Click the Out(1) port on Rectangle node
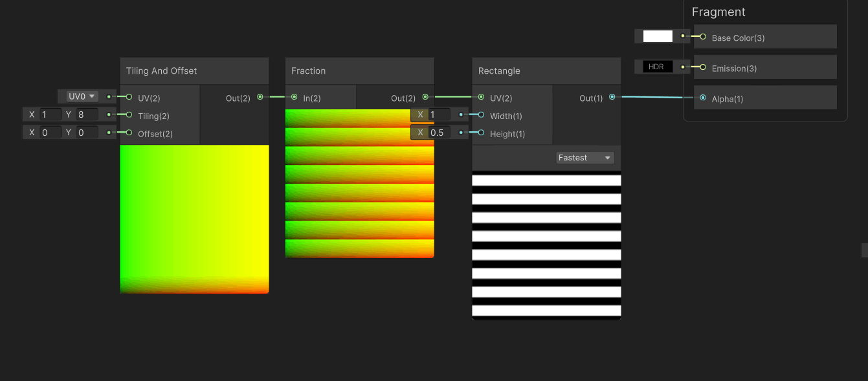The width and height of the screenshot is (868, 381). 612,97
